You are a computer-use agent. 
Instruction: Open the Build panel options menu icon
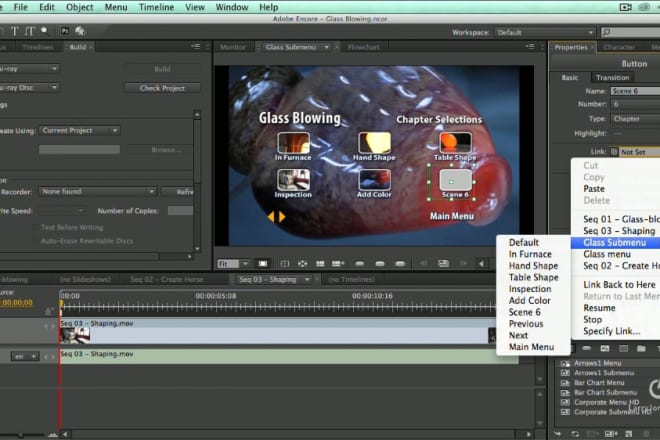195,46
